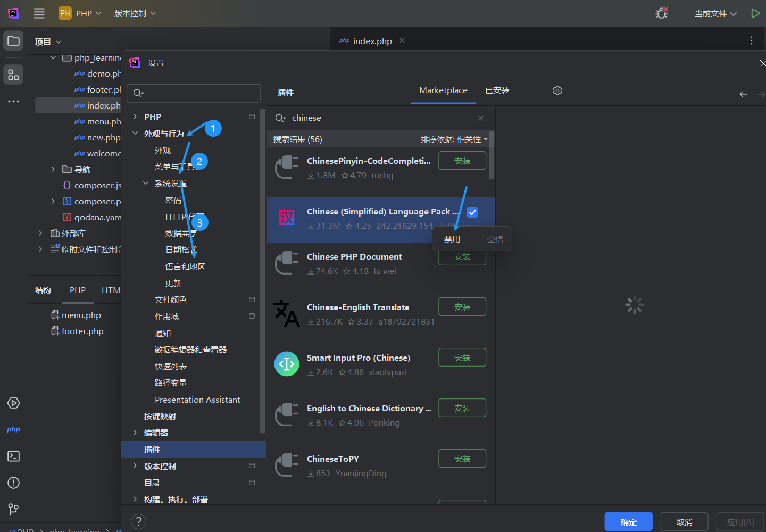Uncheck the Chinese Language Pack enabled checkbox
766x532 pixels.
pos(472,212)
